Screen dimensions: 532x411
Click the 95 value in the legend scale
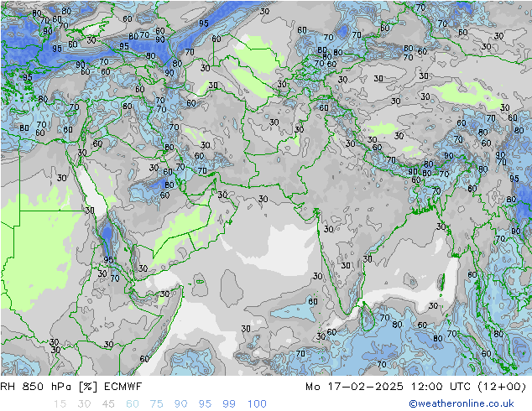pyautogui.click(x=205, y=403)
